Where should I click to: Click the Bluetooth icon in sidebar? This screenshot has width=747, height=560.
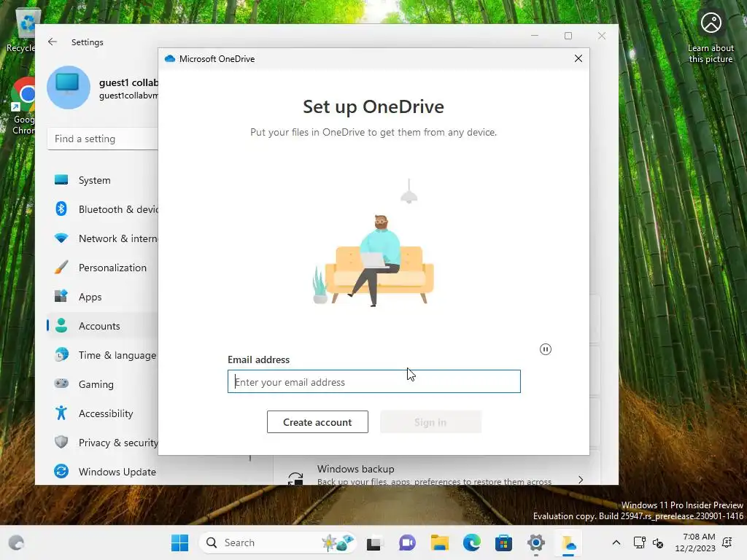[61, 209]
